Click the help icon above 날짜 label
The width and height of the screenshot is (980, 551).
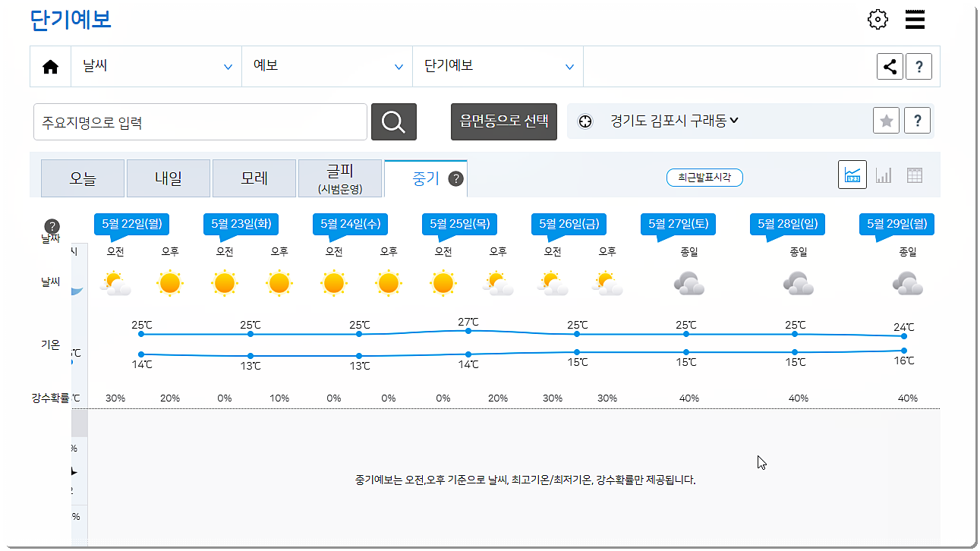(52, 226)
